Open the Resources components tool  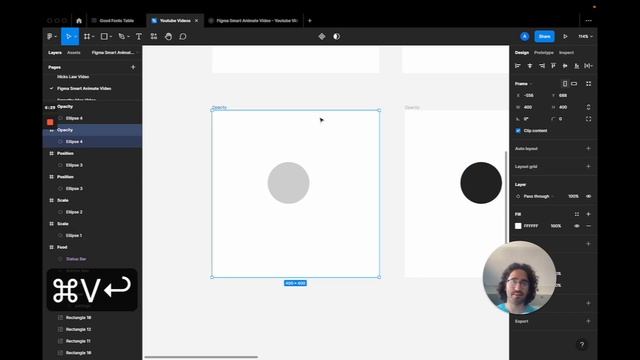click(x=153, y=37)
